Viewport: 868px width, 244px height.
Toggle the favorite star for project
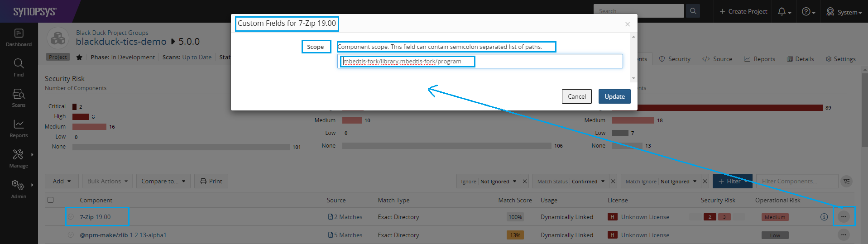pos(79,57)
